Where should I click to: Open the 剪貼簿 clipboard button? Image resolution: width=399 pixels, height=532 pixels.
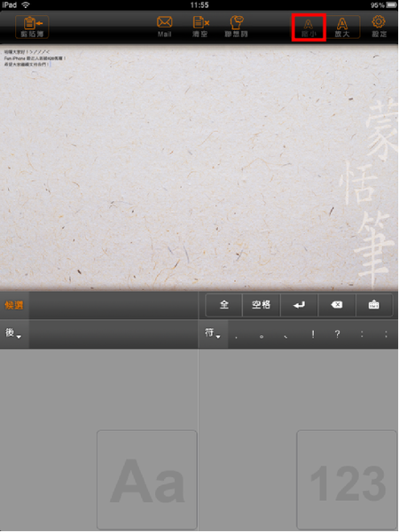click(x=32, y=27)
